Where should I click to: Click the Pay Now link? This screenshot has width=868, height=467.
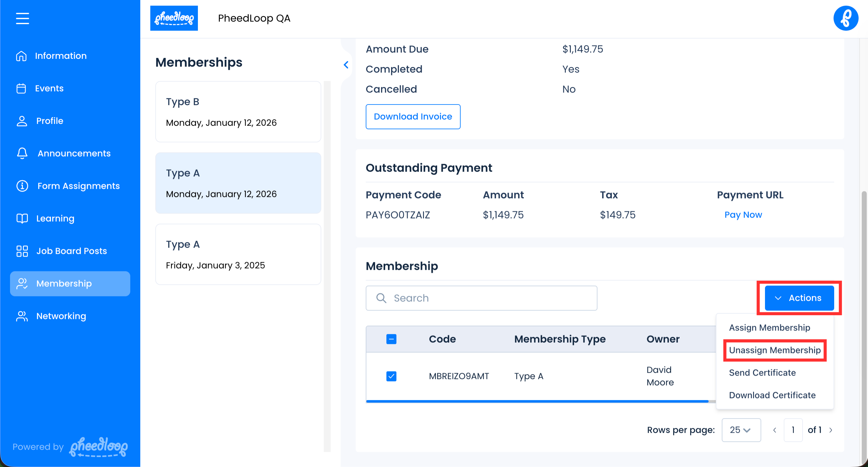click(743, 215)
